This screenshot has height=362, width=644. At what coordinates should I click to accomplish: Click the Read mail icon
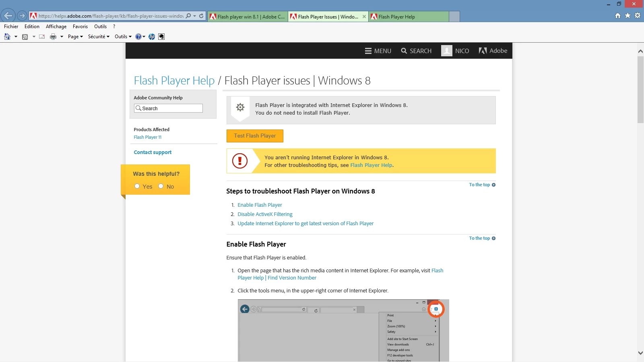click(x=42, y=37)
